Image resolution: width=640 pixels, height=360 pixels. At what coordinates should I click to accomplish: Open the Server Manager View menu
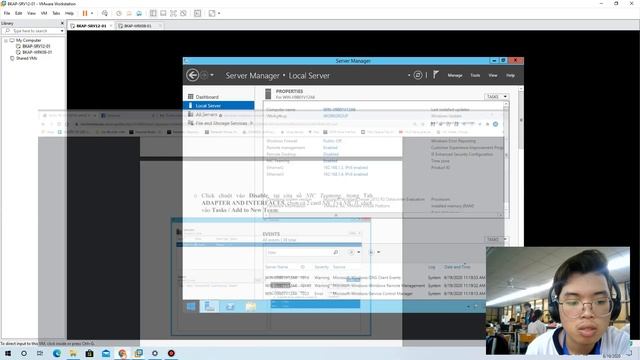point(493,76)
